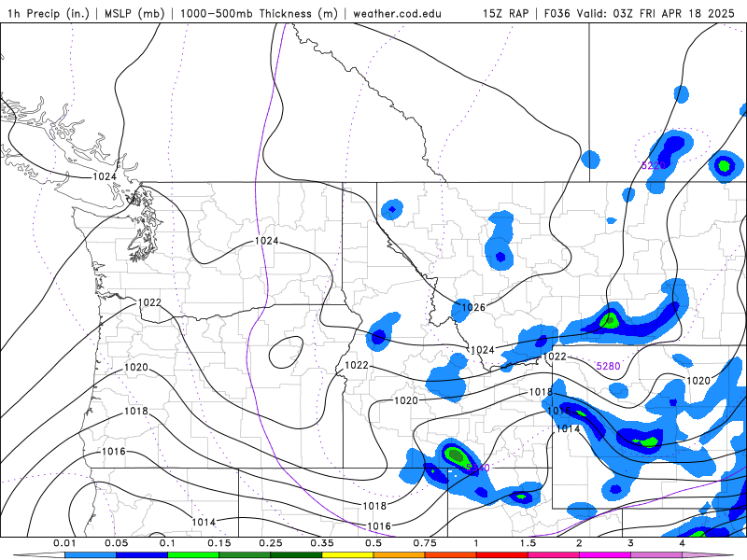The image size is (747, 560).
Task: Pick the light blue 0.01–0.05 legend swatch
Action: (91, 555)
